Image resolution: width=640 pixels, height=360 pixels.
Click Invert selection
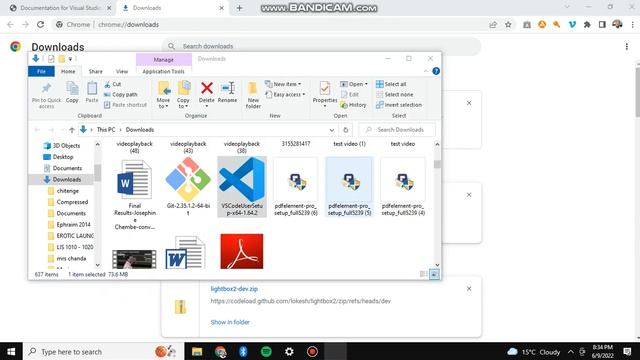tap(399, 105)
